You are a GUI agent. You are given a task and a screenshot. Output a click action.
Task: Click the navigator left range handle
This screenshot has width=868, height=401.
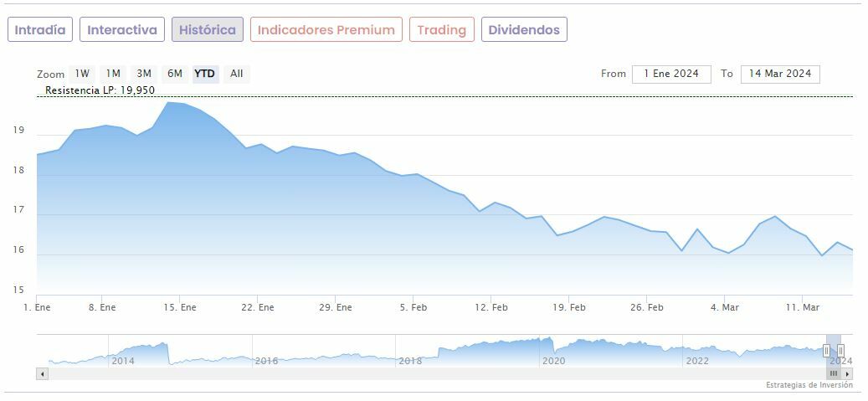826,351
